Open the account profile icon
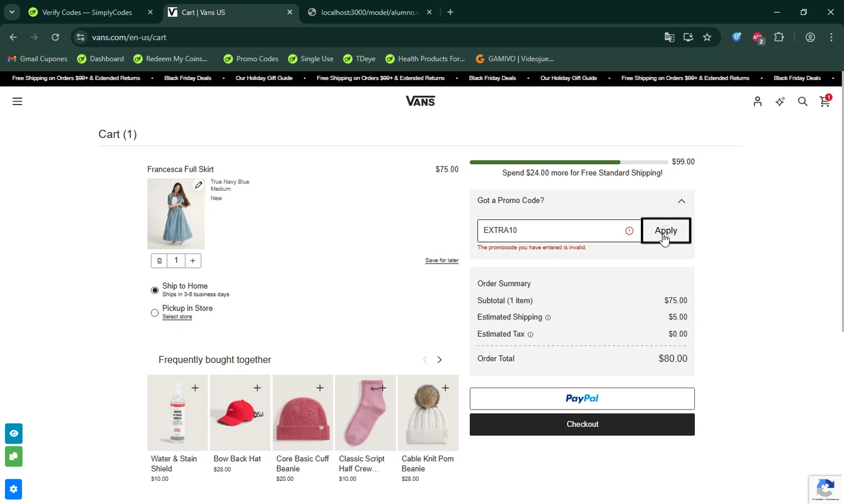The height and width of the screenshot is (504, 844). coord(757,101)
